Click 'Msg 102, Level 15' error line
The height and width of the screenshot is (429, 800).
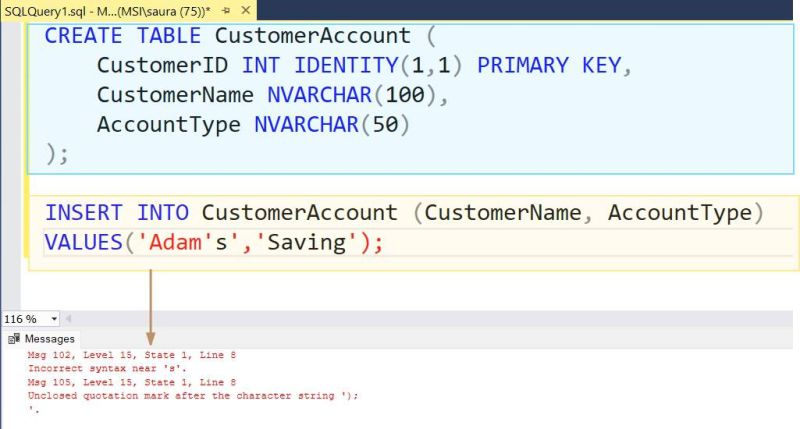132,355
